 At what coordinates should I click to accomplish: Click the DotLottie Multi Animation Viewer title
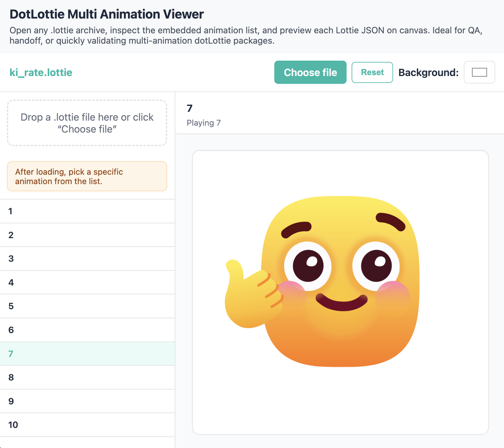[x=106, y=14]
